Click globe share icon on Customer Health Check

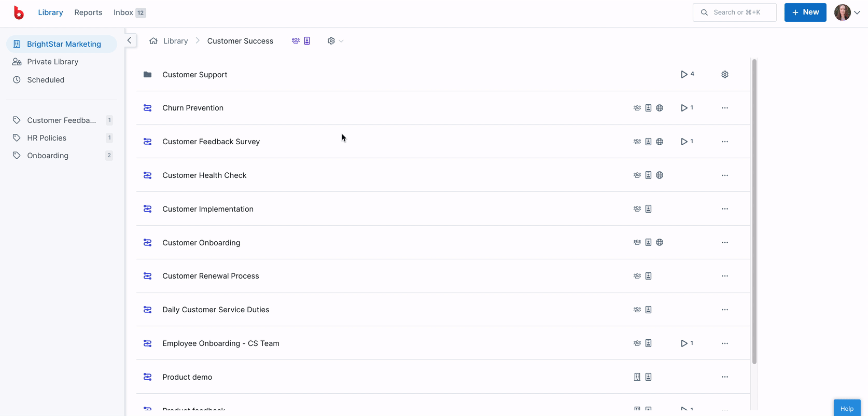(x=659, y=175)
